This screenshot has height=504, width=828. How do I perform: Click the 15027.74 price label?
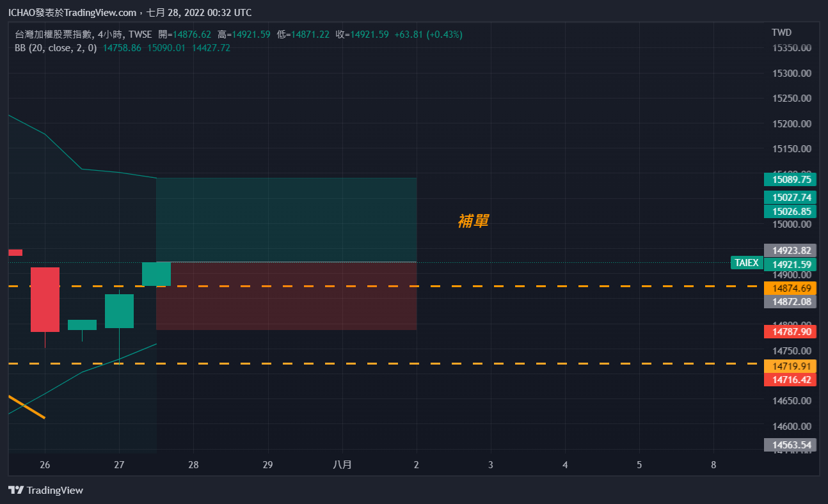click(x=790, y=198)
